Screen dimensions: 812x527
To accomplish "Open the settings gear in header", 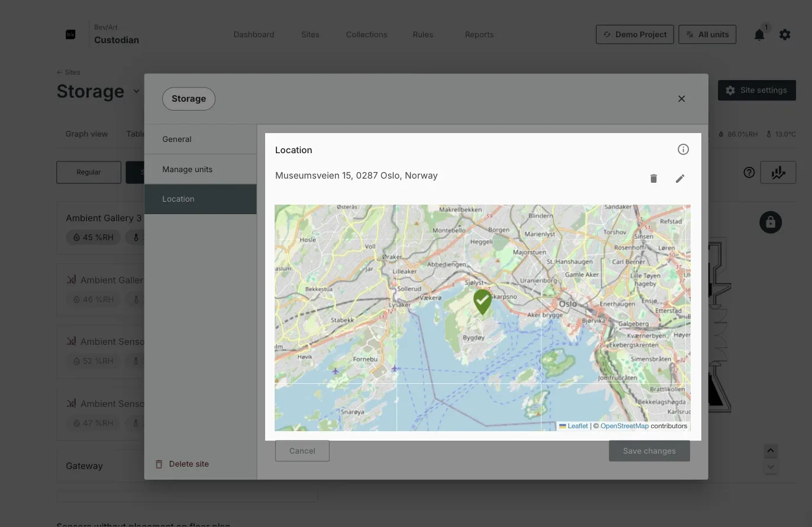I will point(785,35).
